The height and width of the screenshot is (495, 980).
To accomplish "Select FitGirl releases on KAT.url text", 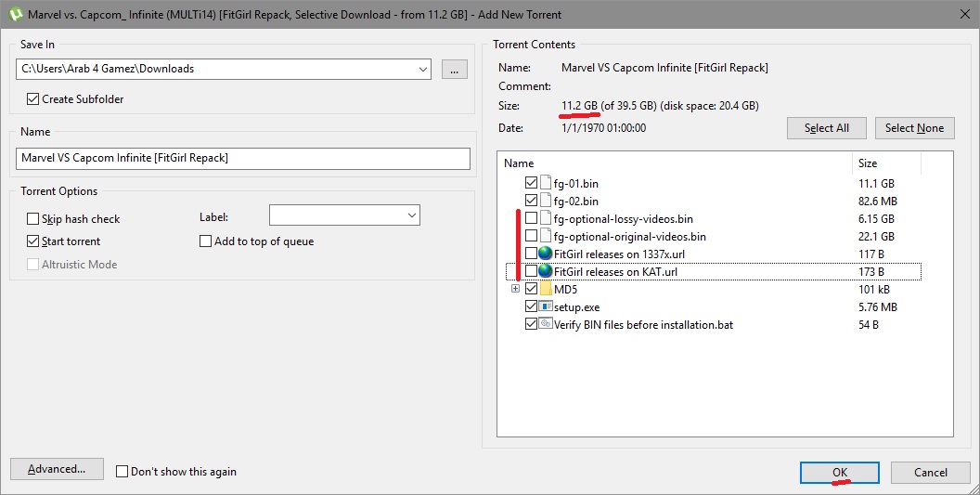I will pyautogui.click(x=615, y=271).
